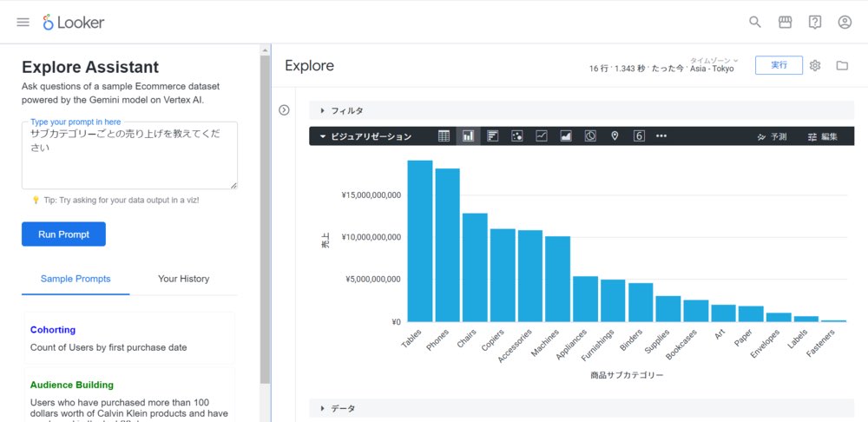Click the Explore page title
Screen dimensions: 868x422
click(310, 65)
